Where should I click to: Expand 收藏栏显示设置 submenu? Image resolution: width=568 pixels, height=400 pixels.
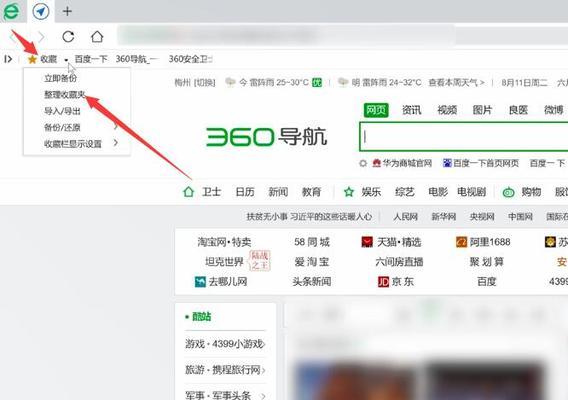click(116, 143)
